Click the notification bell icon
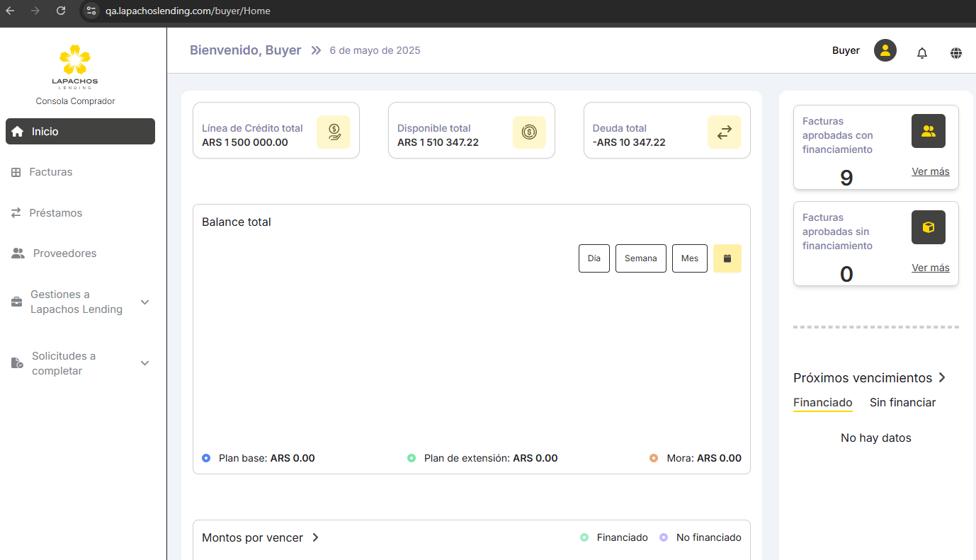 [921, 53]
